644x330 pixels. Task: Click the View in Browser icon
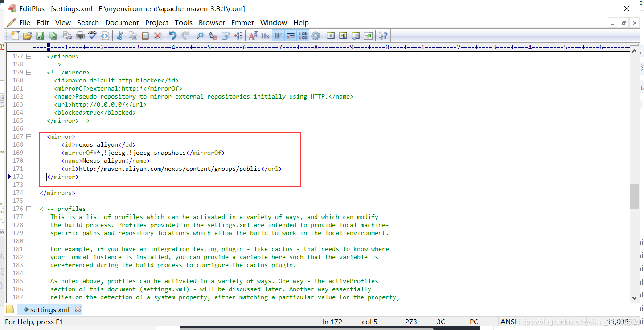[105, 36]
